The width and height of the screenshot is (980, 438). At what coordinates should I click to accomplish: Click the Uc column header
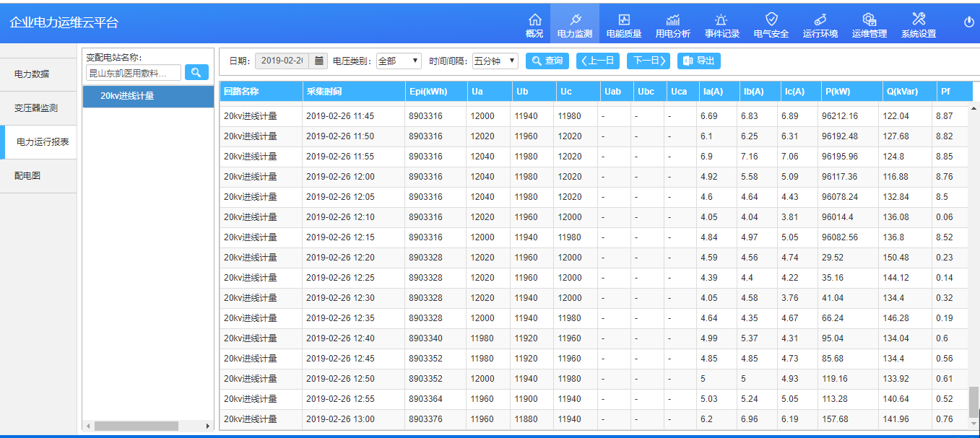(x=577, y=92)
